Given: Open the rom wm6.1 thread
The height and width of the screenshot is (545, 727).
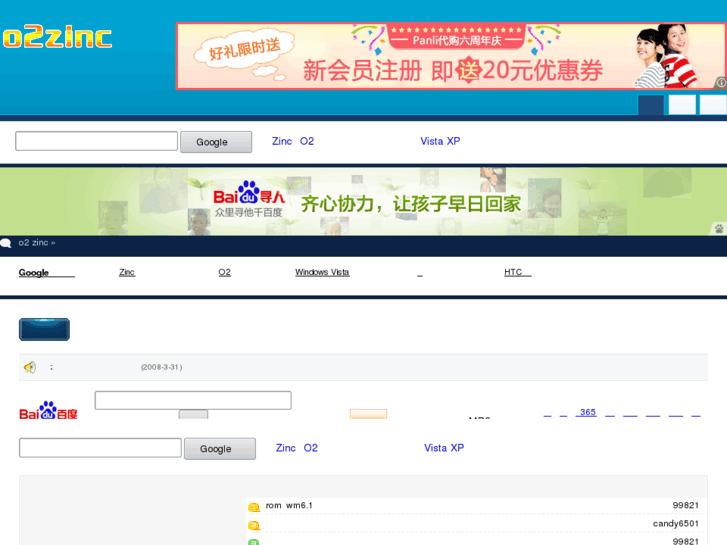Looking at the screenshot, I should tap(289, 505).
